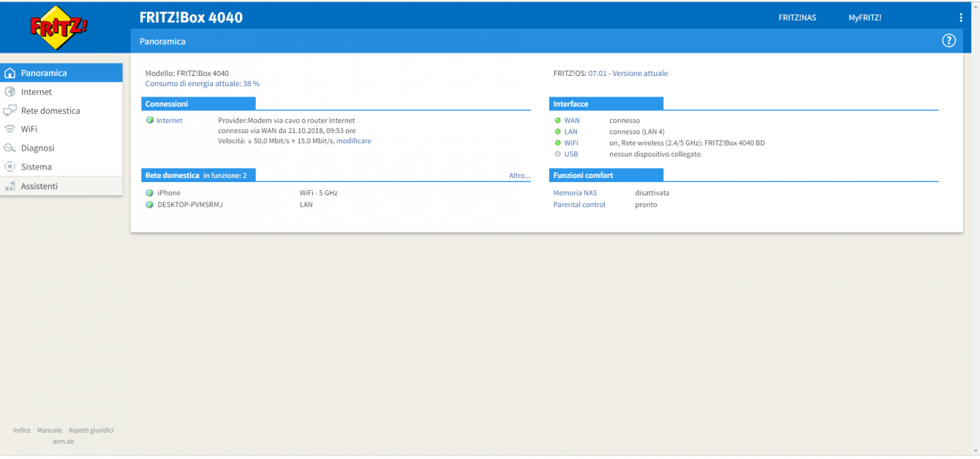Click the FRITZ! logo
Screen dimensions: 980x459
(x=59, y=28)
